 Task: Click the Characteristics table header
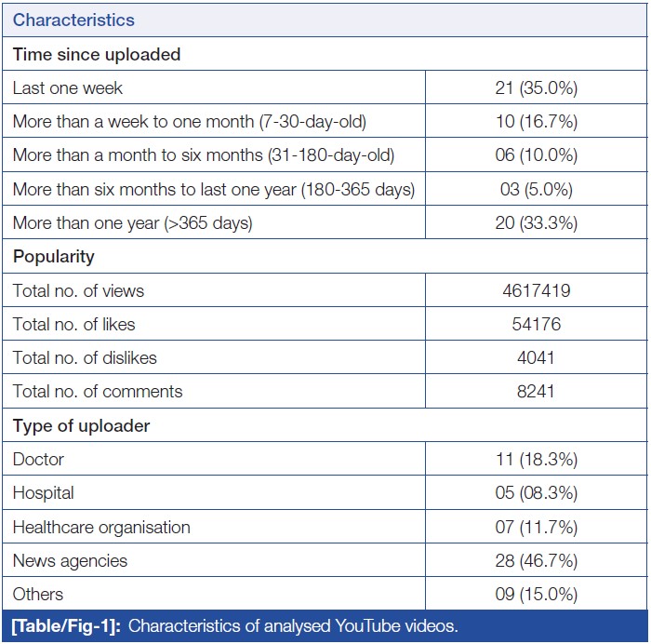pyautogui.click(x=73, y=20)
